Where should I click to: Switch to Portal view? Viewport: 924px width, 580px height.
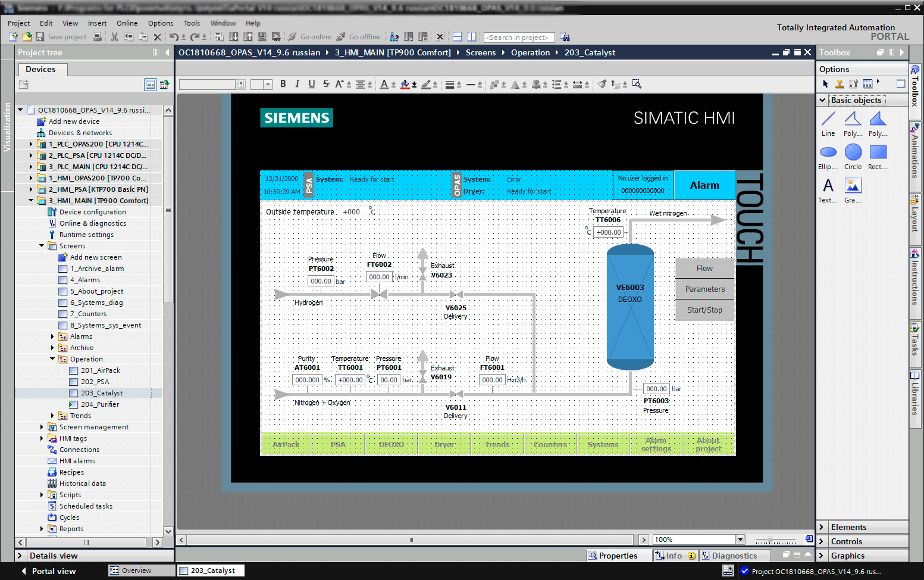pos(49,571)
